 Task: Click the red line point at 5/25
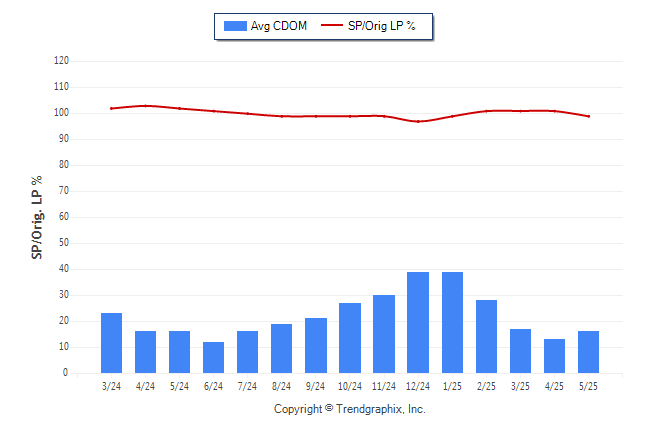[x=589, y=116]
